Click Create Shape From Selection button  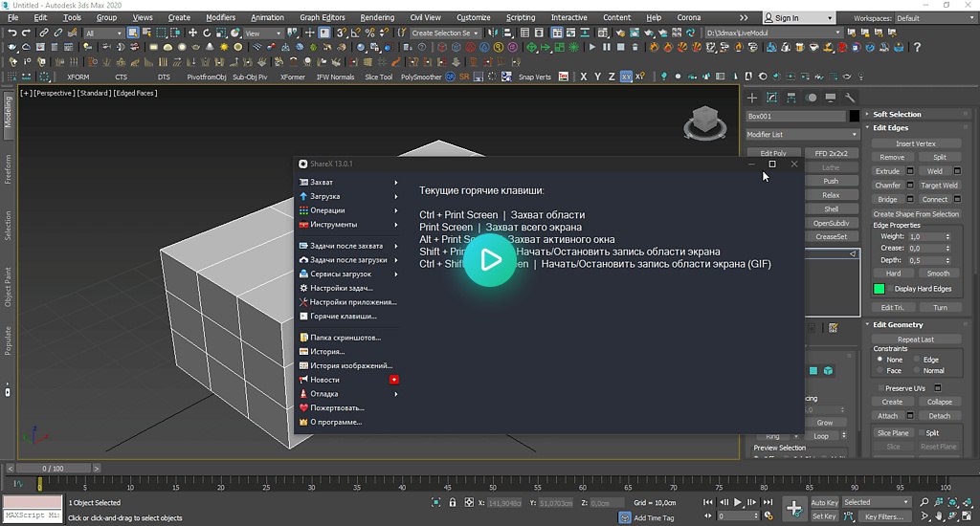(x=916, y=213)
